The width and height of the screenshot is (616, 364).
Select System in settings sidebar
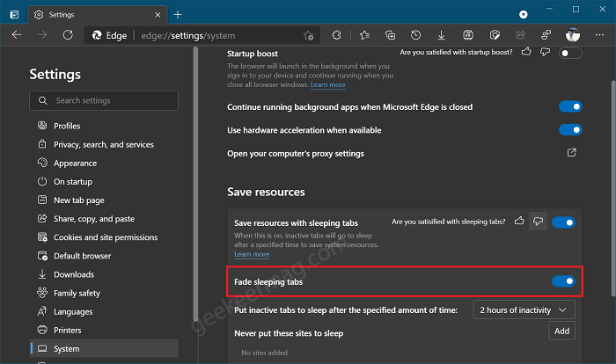[x=104, y=349]
